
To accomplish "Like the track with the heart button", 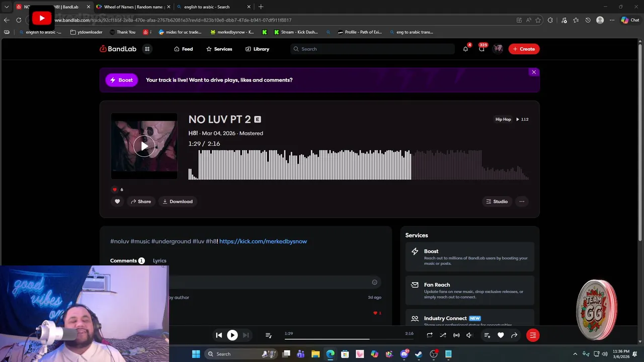I will (117, 202).
